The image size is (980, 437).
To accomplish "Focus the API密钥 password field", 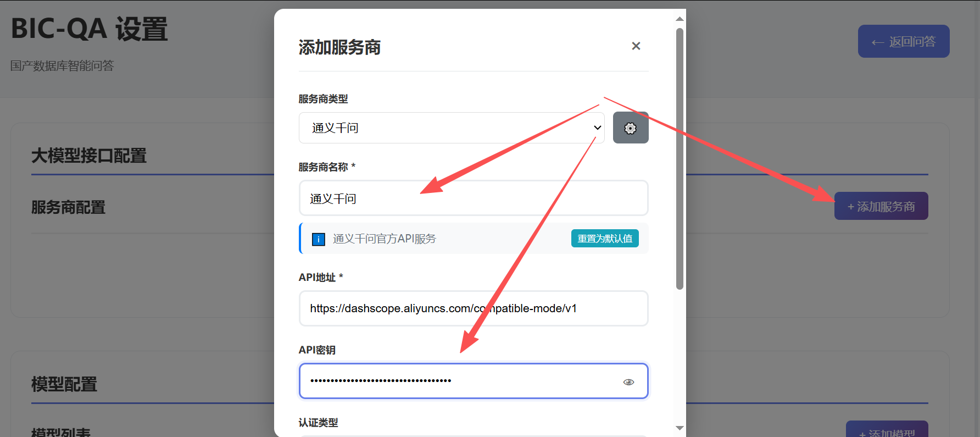I will click(474, 381).
